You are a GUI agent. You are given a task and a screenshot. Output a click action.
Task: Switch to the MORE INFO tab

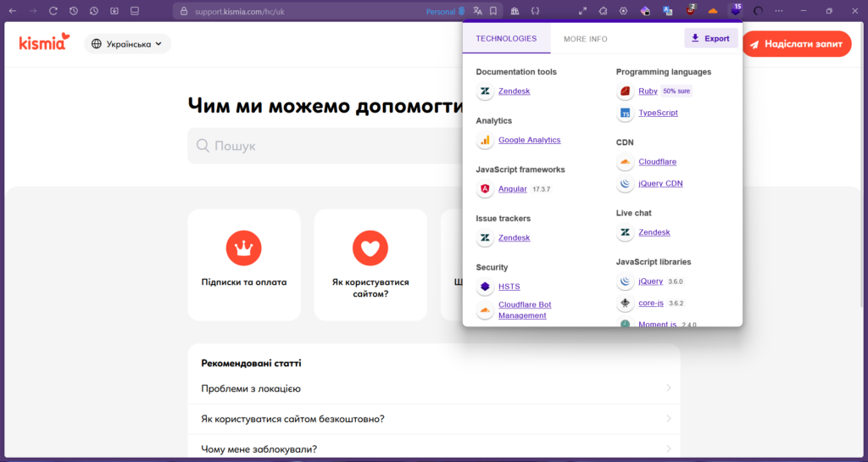click(585, 39)
